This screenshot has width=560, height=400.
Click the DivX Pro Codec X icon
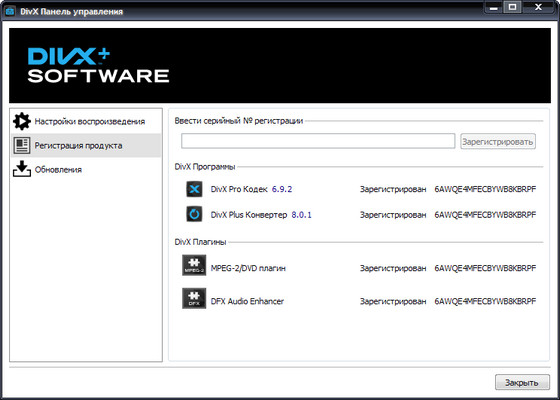pyautogui.click(x=194, y=189)
